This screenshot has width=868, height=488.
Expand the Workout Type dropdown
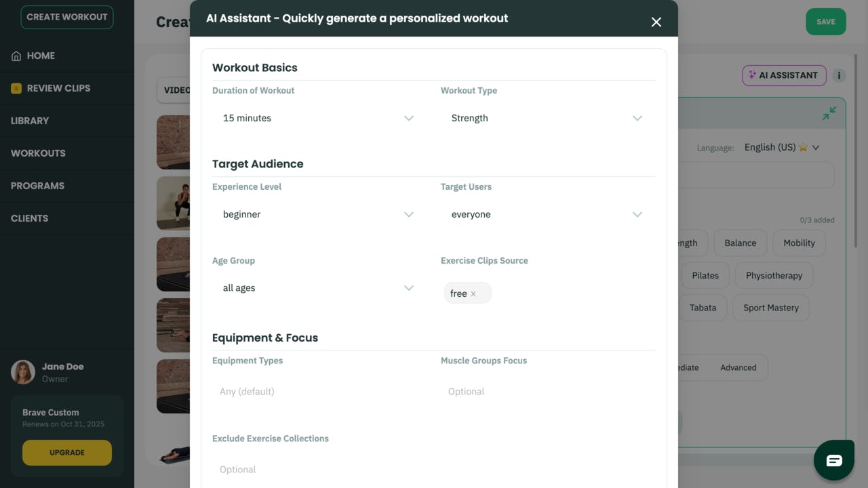pyautogui.click(x=545, y=118)
